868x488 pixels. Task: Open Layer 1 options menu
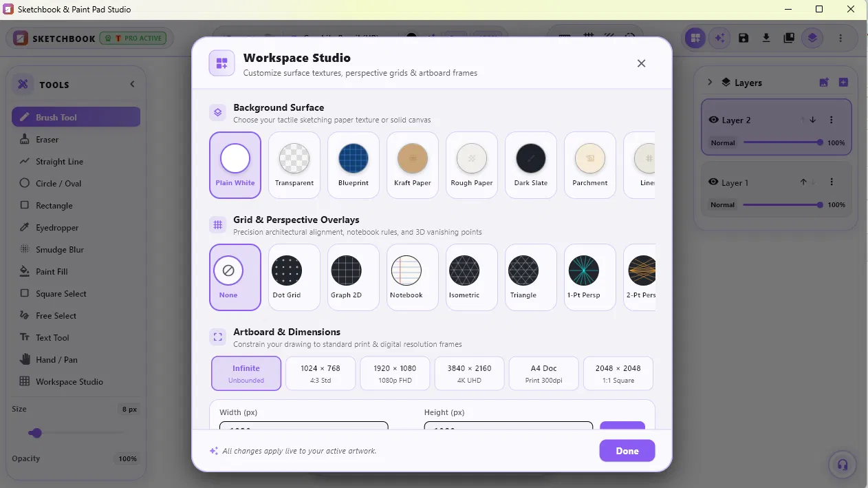832,182
